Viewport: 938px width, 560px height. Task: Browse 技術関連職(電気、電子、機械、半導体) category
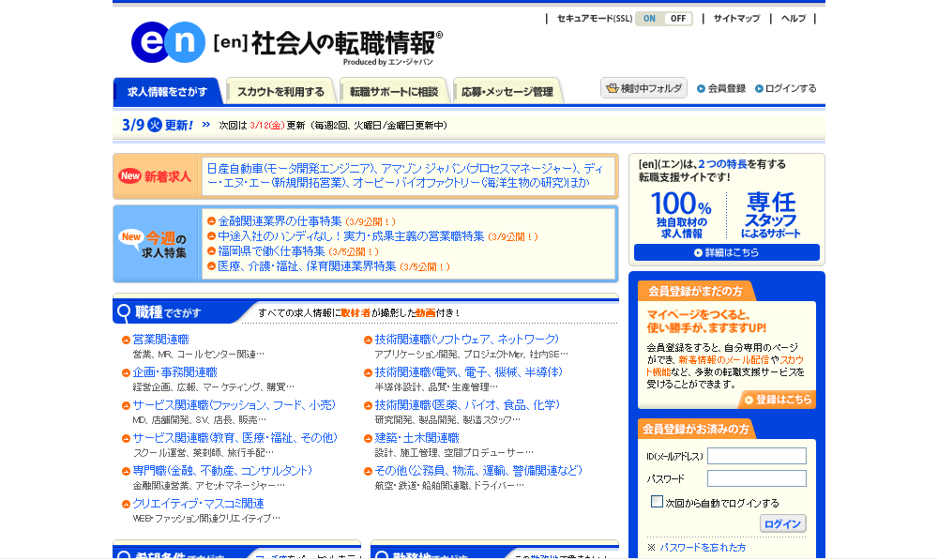pyautogui.click(x=468, y=372)
